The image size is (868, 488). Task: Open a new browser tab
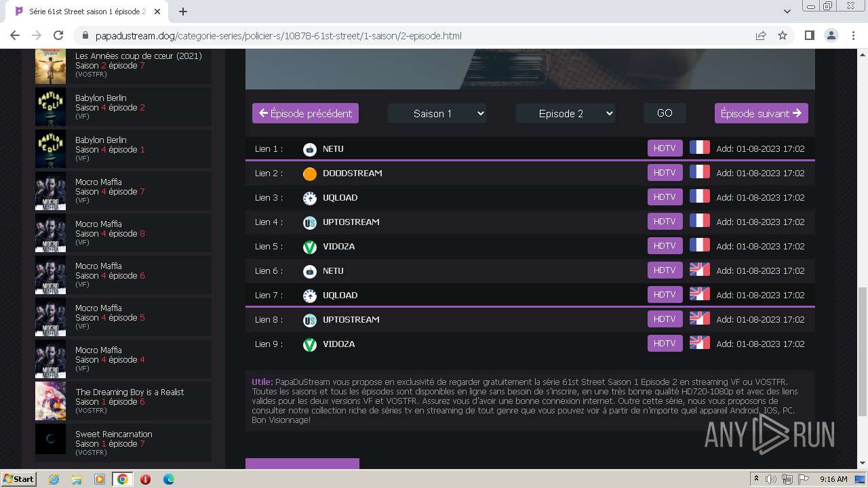(x=183, y=12)
